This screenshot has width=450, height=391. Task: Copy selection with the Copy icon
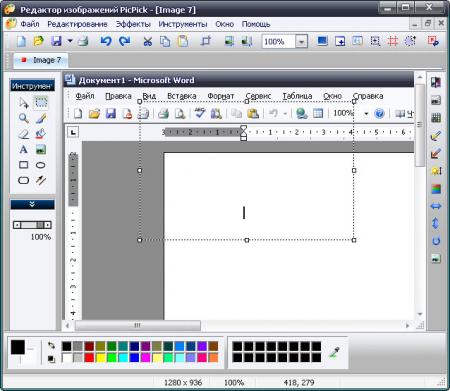(x=165, y=41)
